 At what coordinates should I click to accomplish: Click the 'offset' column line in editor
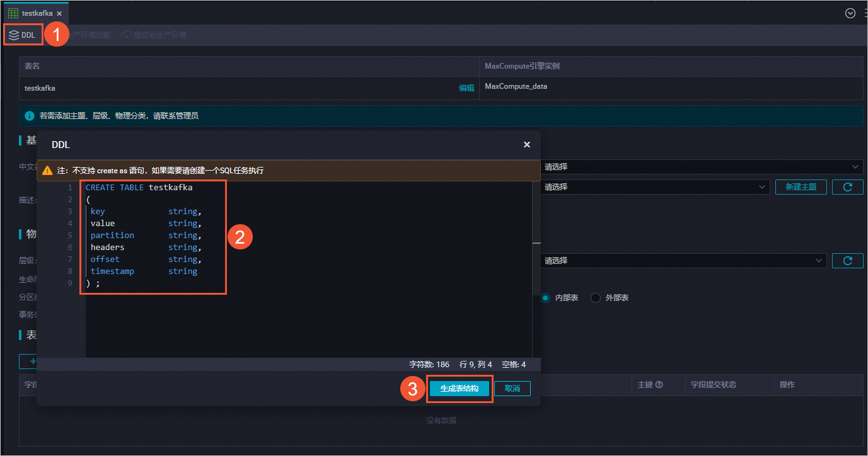coord(146,259)
